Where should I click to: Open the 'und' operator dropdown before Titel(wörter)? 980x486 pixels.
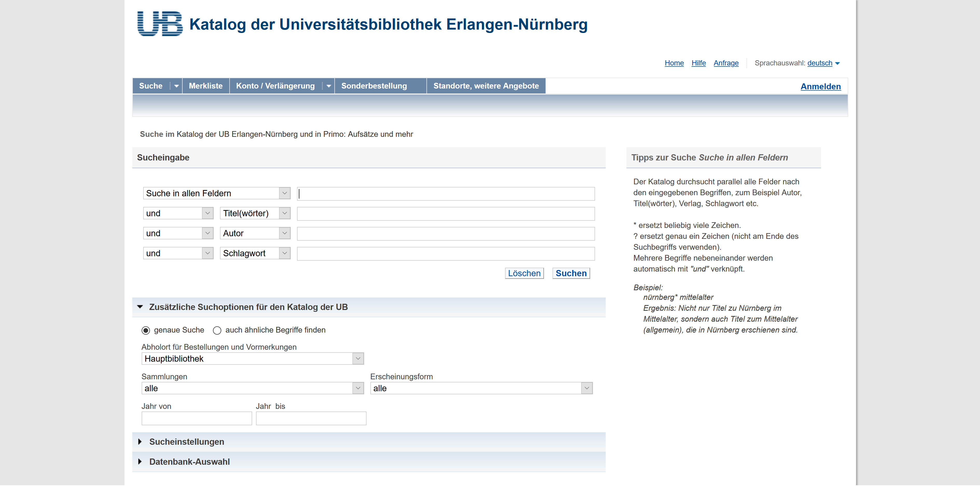(x=178, y=213)
